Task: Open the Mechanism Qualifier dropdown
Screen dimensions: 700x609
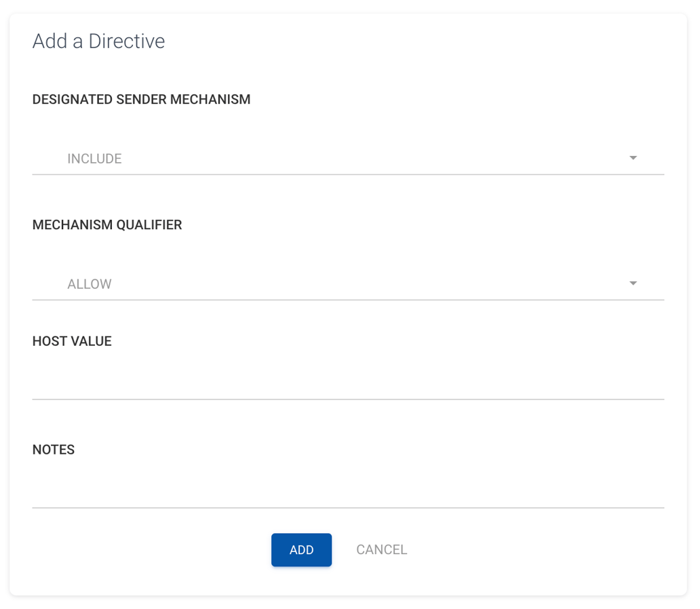Action: click(x=348, y=283)
